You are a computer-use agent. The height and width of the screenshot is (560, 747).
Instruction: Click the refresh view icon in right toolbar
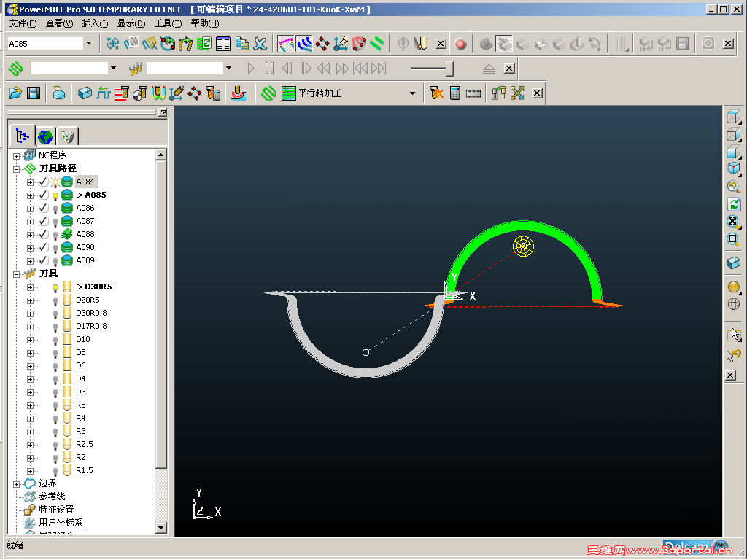(734, 204)
